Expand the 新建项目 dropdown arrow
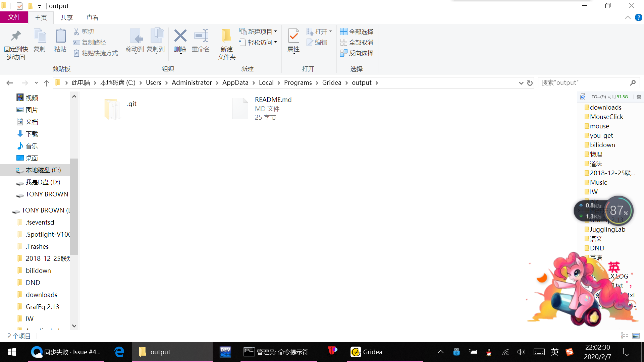The width and height of the screenshot is (644, 362). tap(275, 31)
